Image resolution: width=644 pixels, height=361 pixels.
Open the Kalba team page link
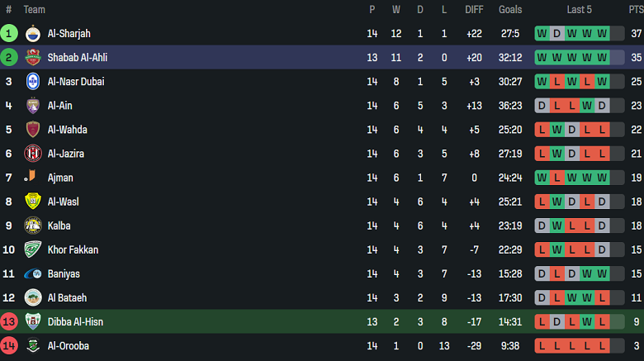tap(59, 226)
